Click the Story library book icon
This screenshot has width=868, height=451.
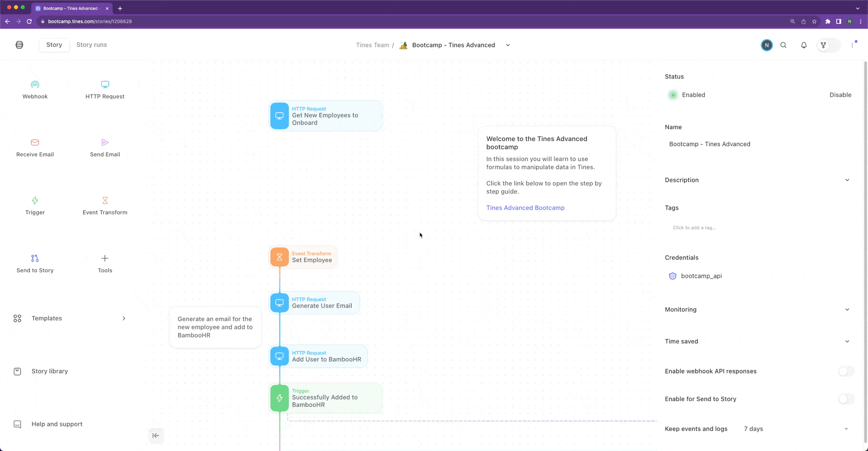tap(17, 372)
